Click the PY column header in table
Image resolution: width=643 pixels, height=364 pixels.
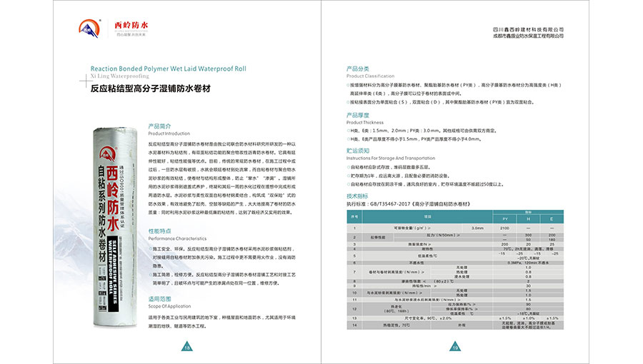505,218
